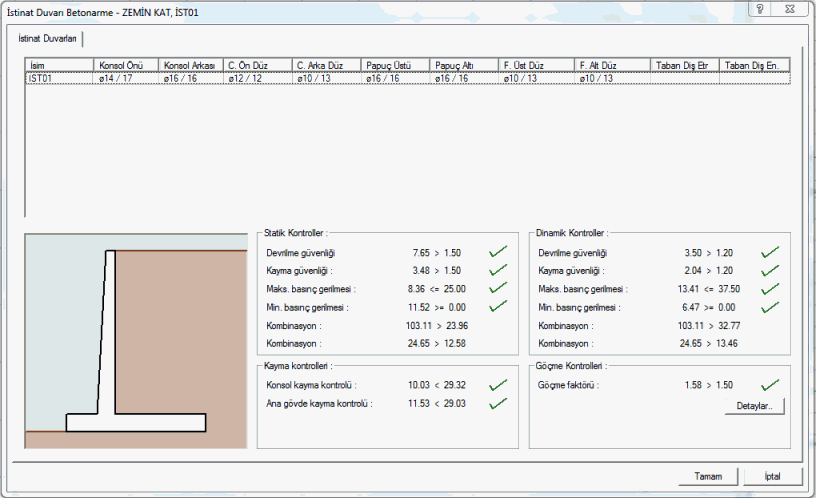This screenshot has width=816, height=498.
Task: Click the Göçme faktörü checkmark
Action: pos(769,384)
